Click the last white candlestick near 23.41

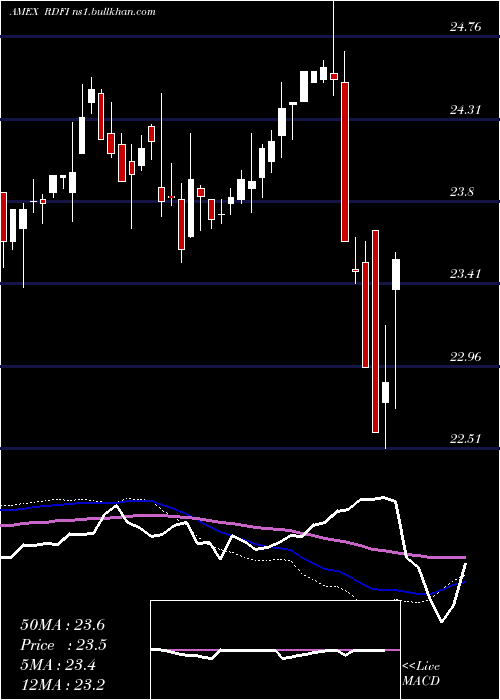[x=396, y=274]
